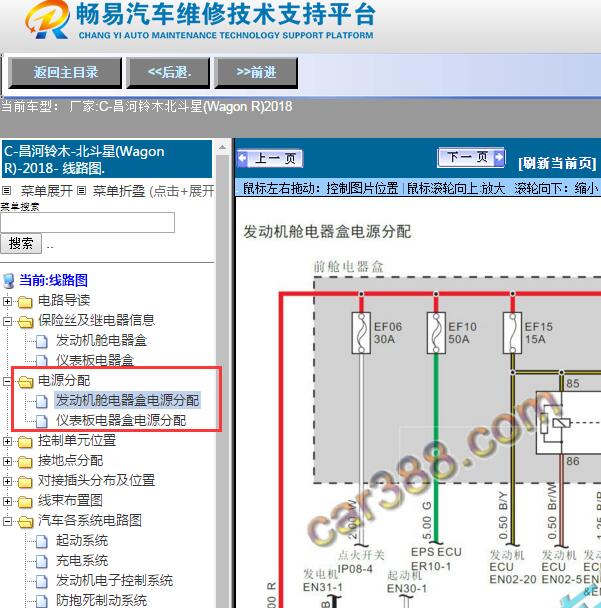The image size is (601, 608).
Task: Click the 菜单折叠 collapse-all link
Action: pos(119,191)
